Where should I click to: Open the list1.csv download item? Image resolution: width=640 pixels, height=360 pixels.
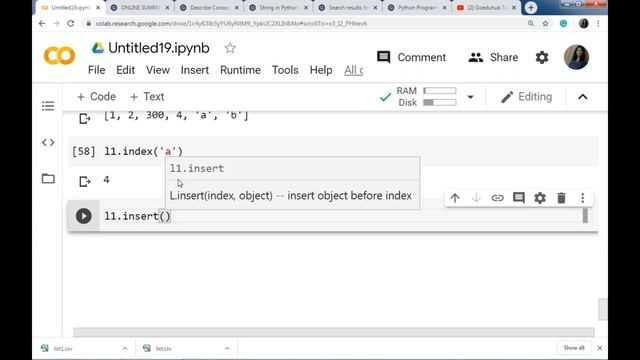[x=63, y=349]
